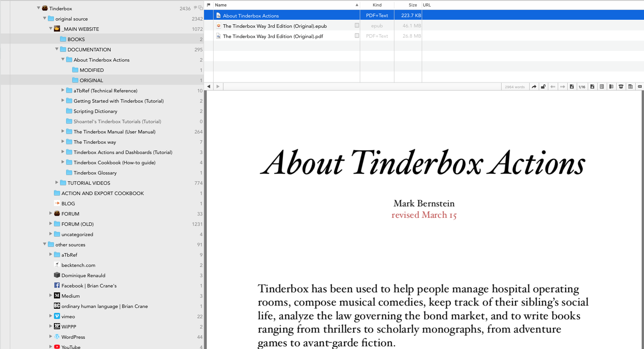
Task: Go to previous page using page-up icon
Action: tap(572, 87)
